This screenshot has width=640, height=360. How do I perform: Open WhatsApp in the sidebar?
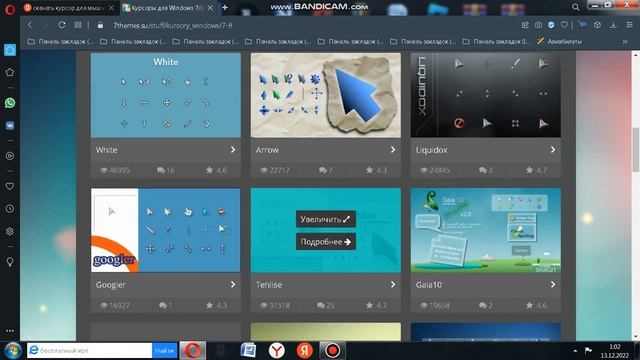point(10,103)
